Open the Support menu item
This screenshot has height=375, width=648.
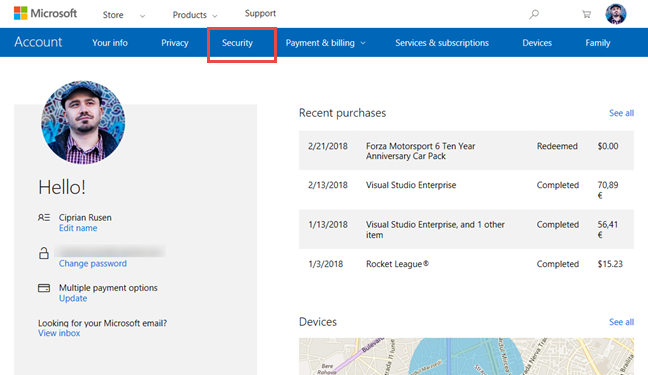pos(260,13)
